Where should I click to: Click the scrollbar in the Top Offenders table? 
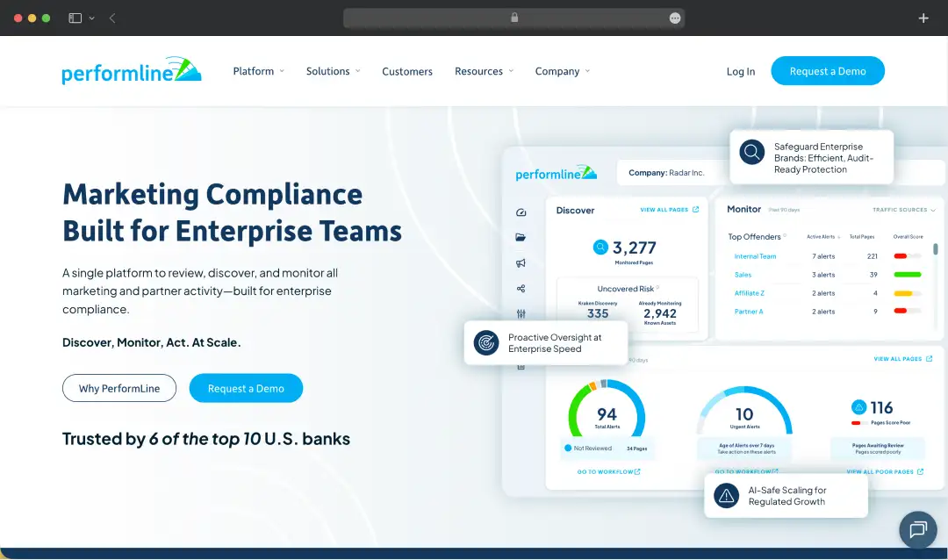coord(936,249)
